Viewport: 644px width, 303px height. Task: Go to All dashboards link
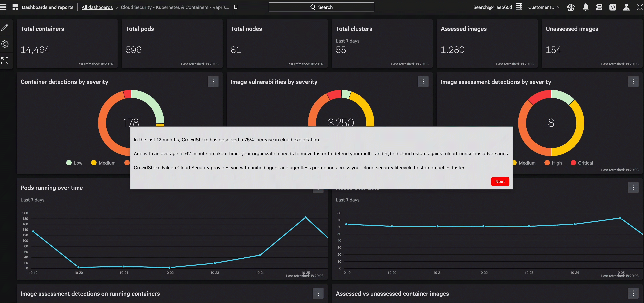click(x=97, y=7)
